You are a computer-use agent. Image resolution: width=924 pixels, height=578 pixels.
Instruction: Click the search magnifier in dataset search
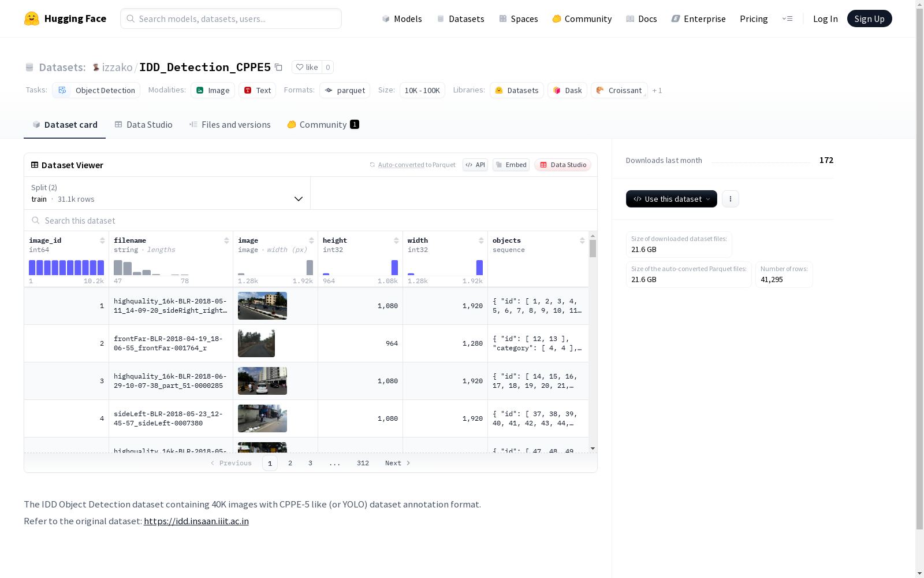point(36,220)
